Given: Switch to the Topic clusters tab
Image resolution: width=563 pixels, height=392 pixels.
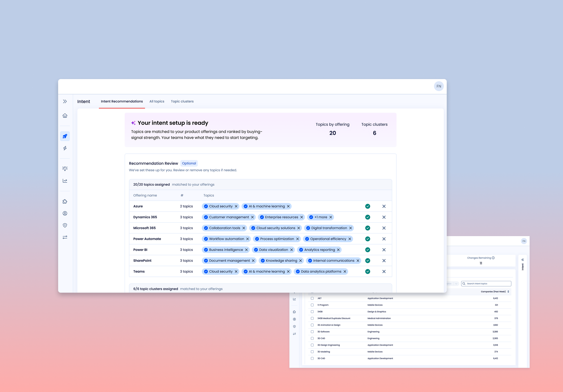Looking at the screenshot, I should (182, 101).
